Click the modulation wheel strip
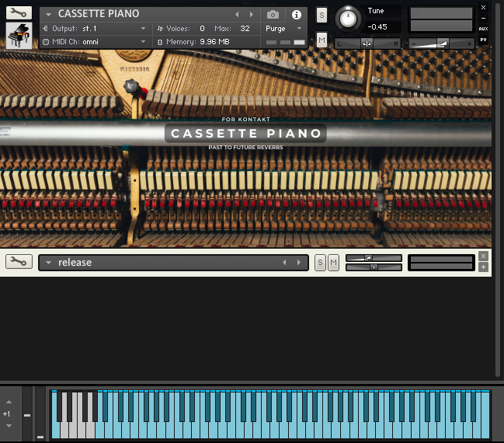Viewport: 504px width, 443px height. (x=40, y=413)
